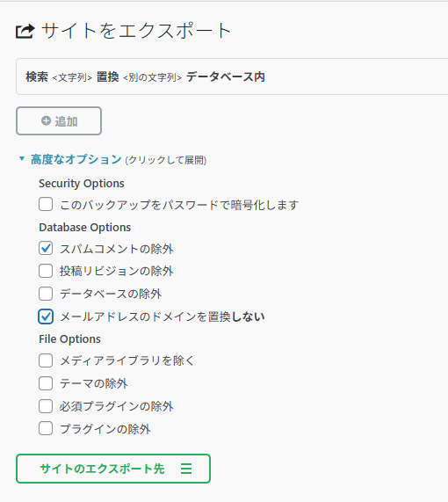Image resolution: width=448 pixels, height=502 pixels.
Task: Click the hamburger icon on export destination button
Action: click(x=186, y=469)
